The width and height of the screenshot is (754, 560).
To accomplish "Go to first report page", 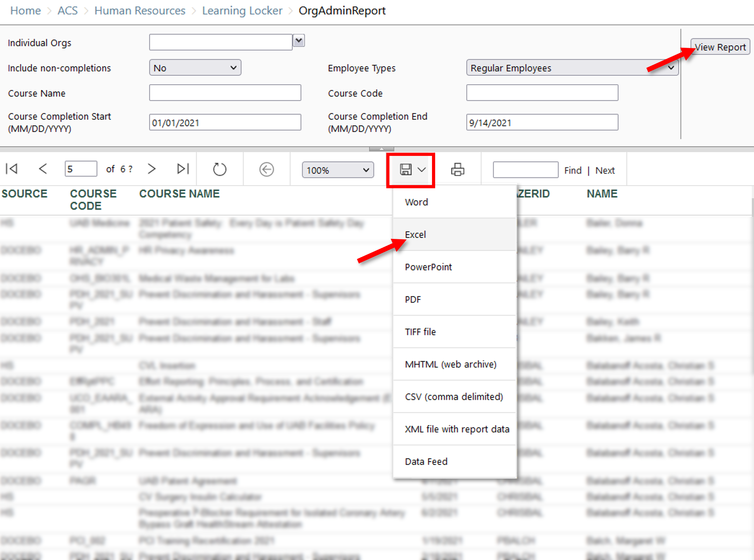I will (x=12, y=169).
